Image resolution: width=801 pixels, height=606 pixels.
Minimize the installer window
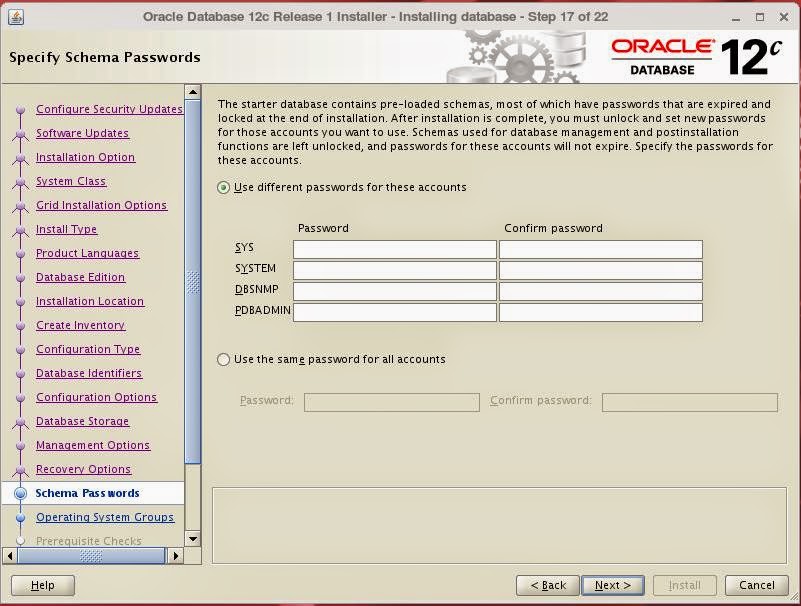(736, 17)
